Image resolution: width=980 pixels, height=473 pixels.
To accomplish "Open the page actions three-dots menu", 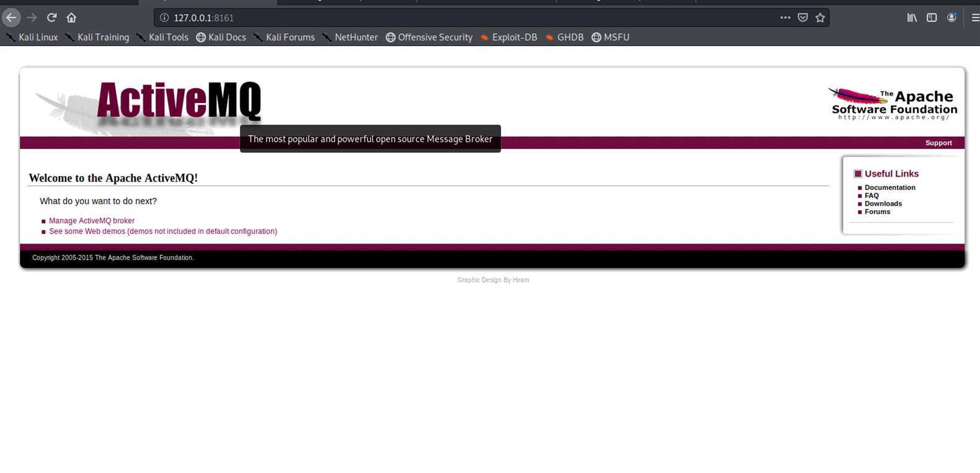I will [785, 17].
